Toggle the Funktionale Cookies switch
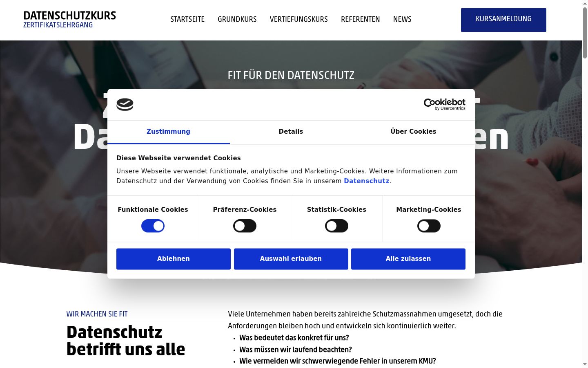This screenshot has width=588, height=368. pyautogui.click(x=153, y=226)
